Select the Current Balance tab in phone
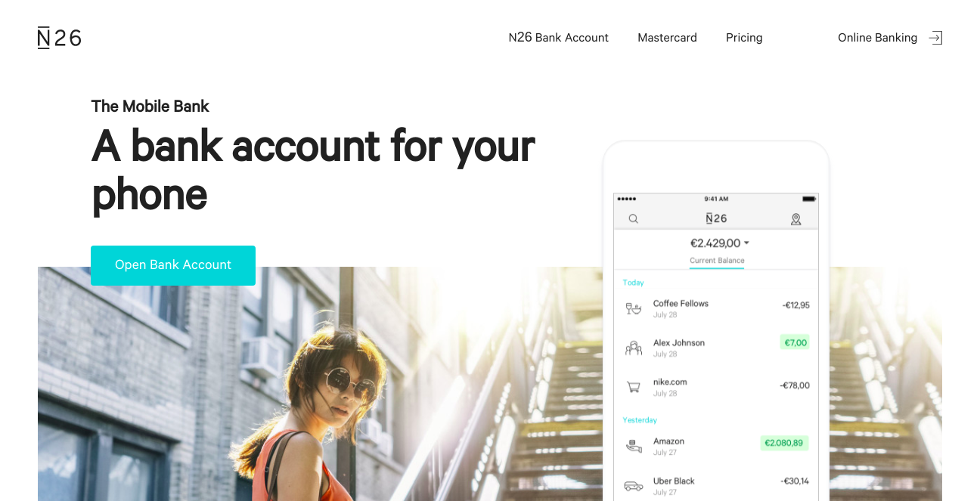980x501 pixels. 717,261
